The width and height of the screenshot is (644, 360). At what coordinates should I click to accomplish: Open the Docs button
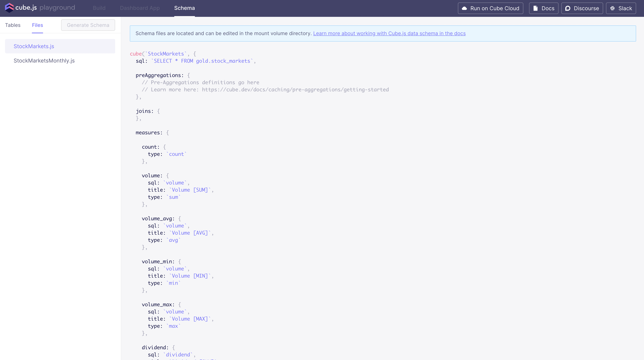[548, 8]
